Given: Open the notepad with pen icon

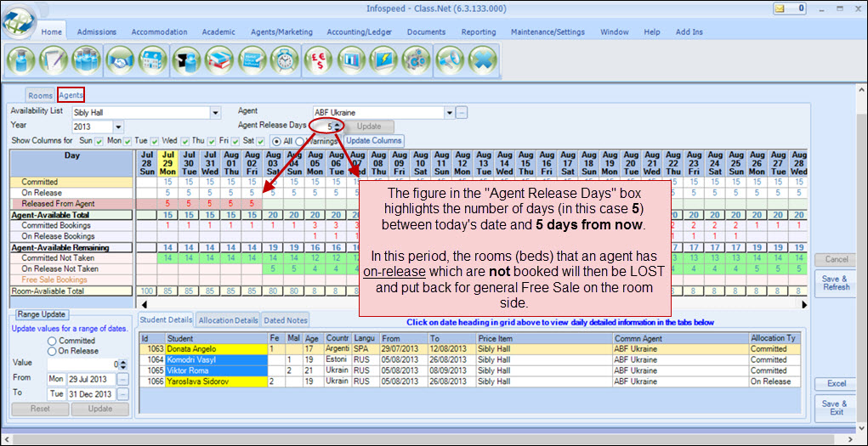Looking at the screenshot, I should [x=53, y=62].
